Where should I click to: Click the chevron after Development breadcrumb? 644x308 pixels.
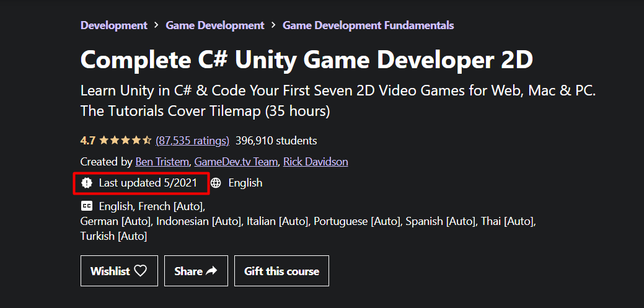pos(156,25)
